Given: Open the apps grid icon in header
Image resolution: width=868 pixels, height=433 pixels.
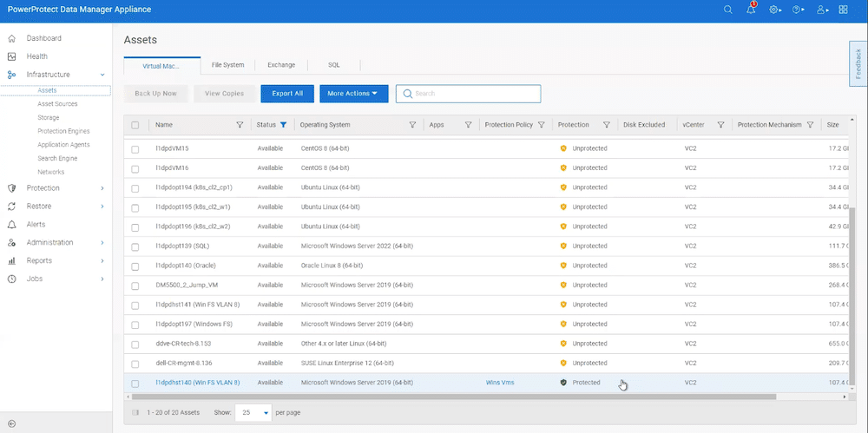Looking at the screenshot, I should coord(843,10).
